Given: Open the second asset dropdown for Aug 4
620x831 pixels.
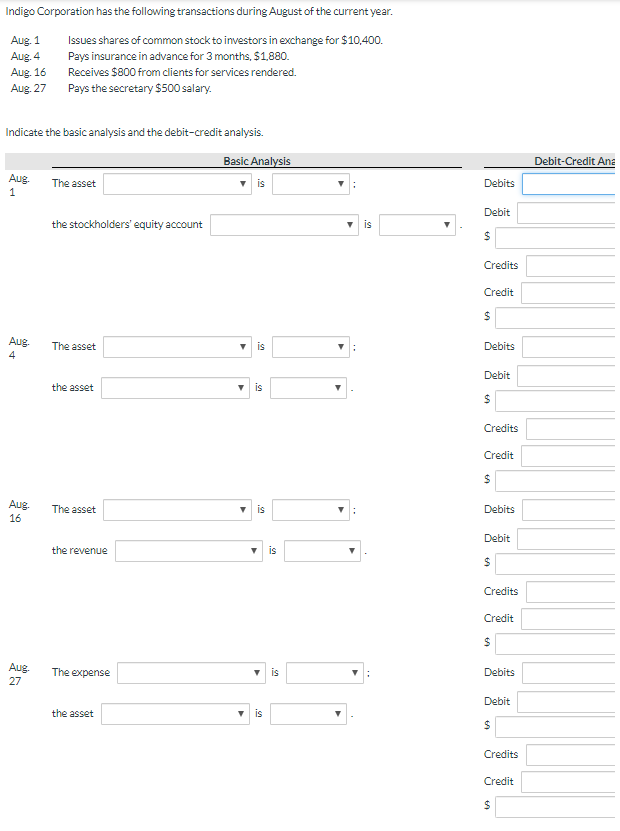Looking at the screenshot, I should point(175,387).
